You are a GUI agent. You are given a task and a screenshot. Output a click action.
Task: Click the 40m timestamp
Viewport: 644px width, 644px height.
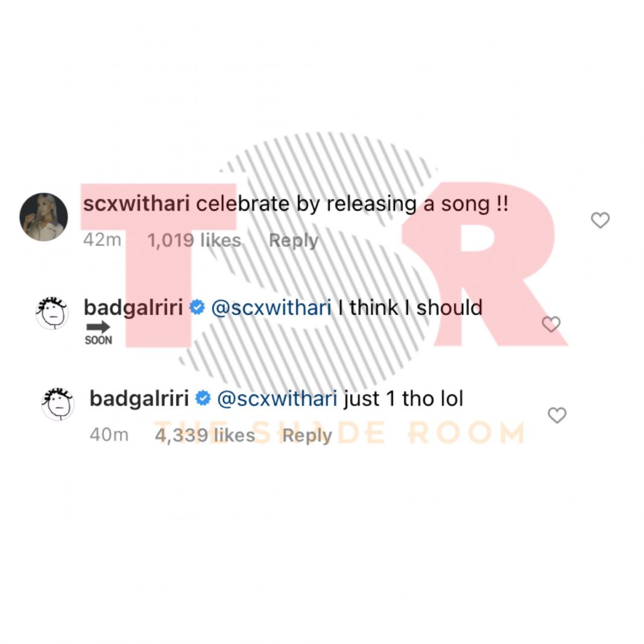pyautogui.click(x=109, y=435)
